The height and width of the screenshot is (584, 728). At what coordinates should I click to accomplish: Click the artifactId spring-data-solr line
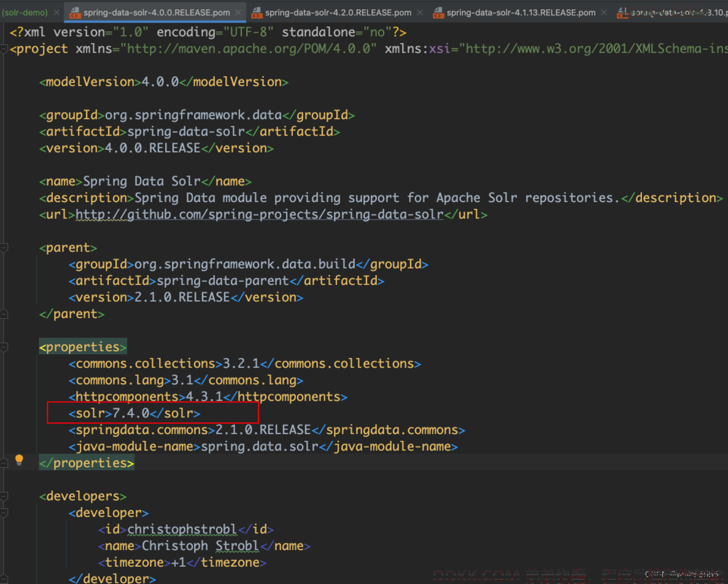pyautogui.click(x=190, y=132)
